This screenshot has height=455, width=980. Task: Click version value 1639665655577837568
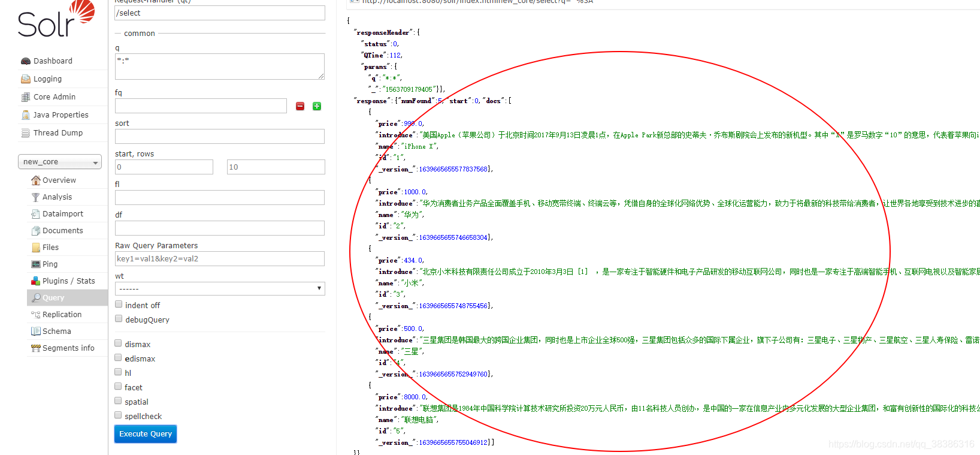point(453,170)
